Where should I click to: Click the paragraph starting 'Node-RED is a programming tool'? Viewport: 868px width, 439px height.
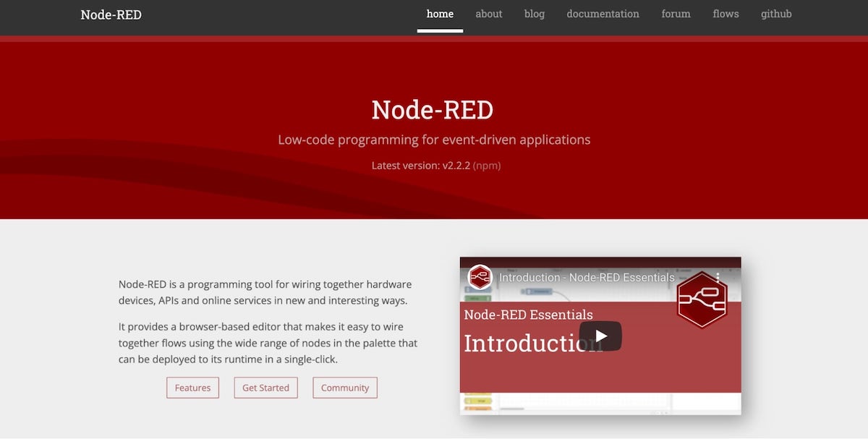click(265, 292)
